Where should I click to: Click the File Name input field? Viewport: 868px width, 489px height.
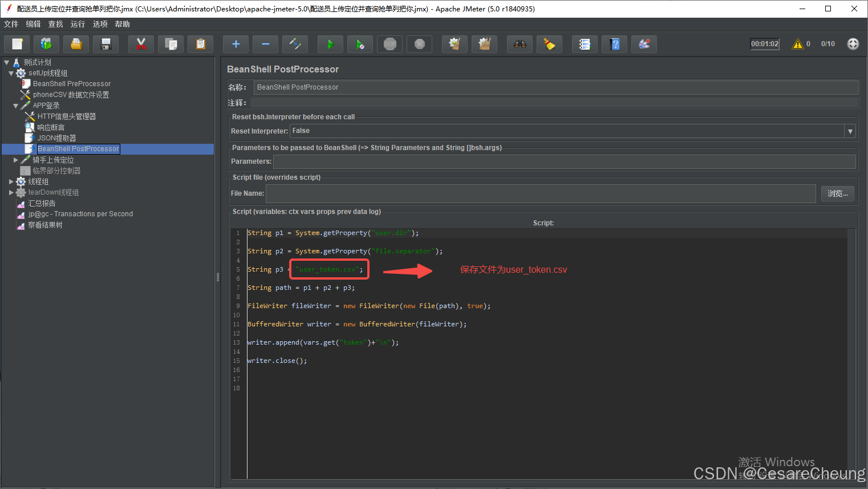point(541,193)
